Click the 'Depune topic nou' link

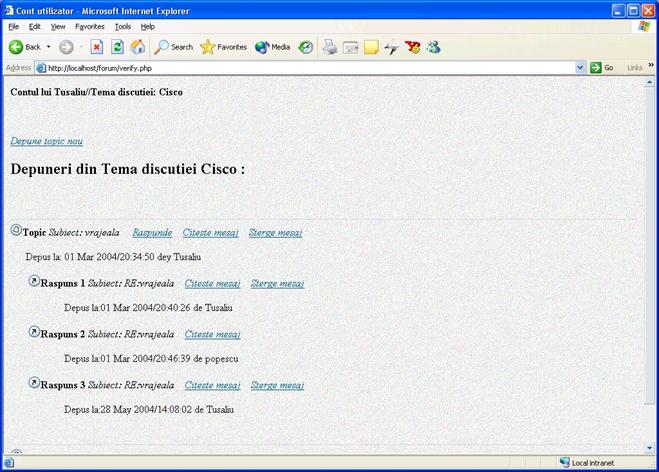pos(46,141)
